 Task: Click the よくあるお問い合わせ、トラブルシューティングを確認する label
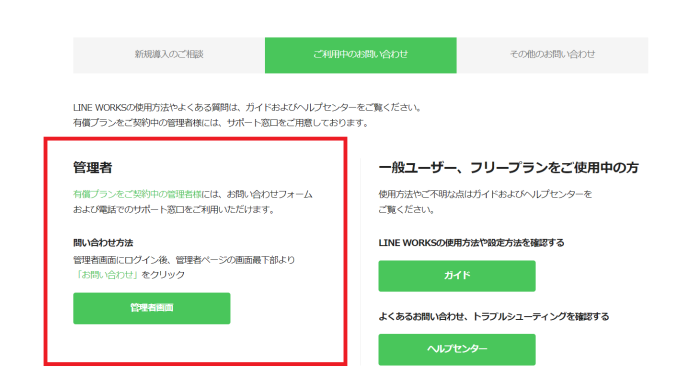coord(494,316)
